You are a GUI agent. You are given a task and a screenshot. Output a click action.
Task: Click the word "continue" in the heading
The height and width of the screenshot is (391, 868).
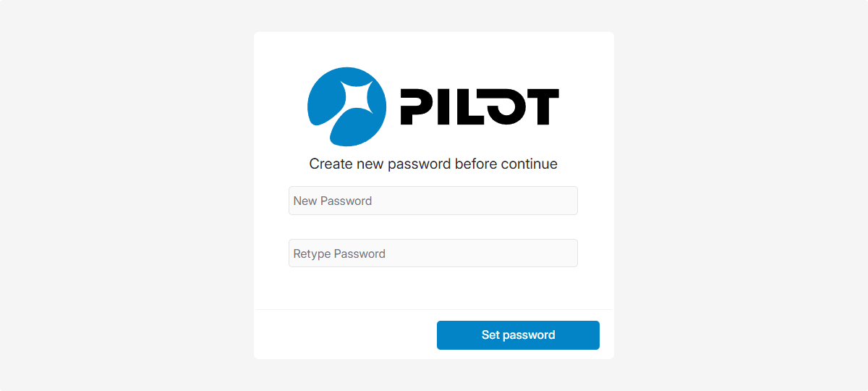529,164
